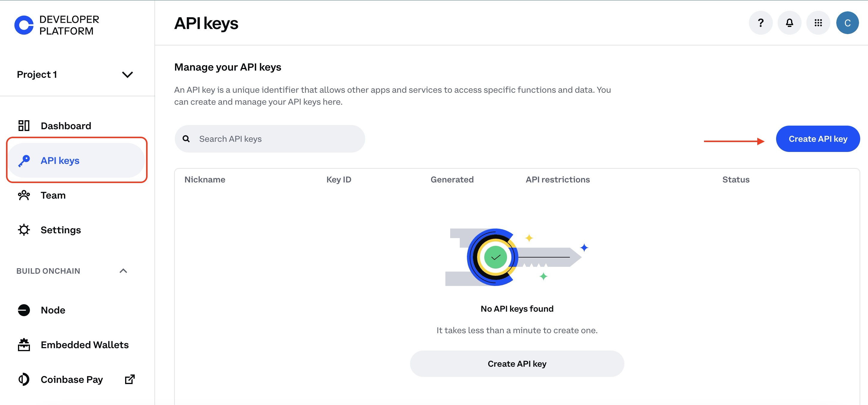Open the apps grid icon

818,23
